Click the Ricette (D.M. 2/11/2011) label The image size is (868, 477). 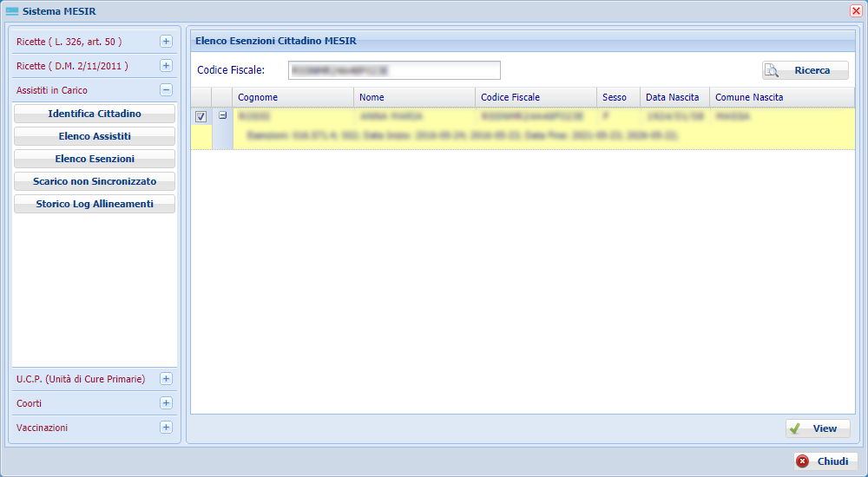click(73, 67)
